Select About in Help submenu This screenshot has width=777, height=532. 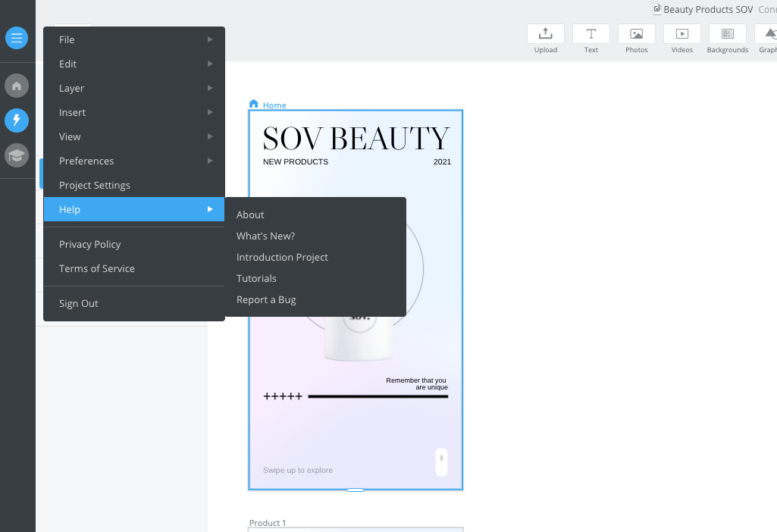315,215
